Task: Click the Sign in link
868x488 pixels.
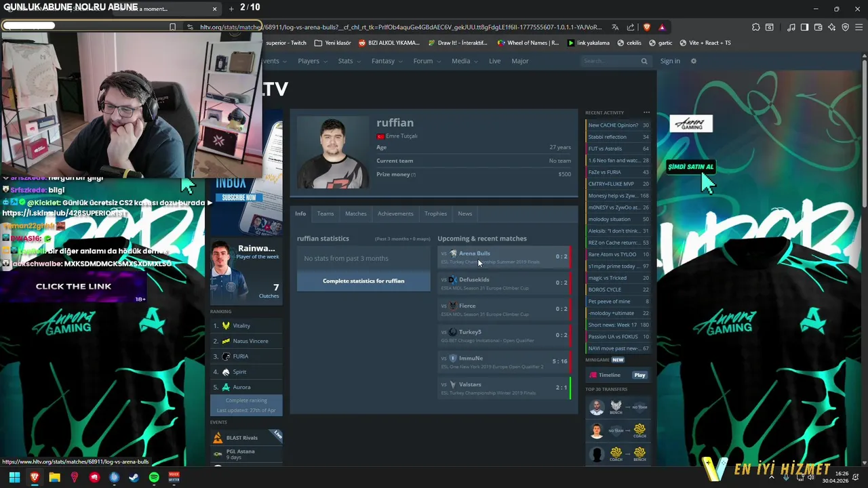Action: [670, 61]
